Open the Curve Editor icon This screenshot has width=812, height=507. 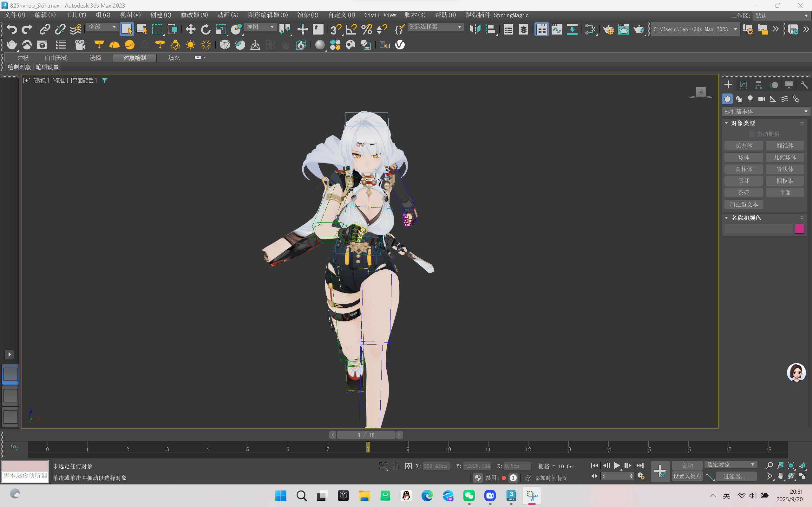[557, 29]
